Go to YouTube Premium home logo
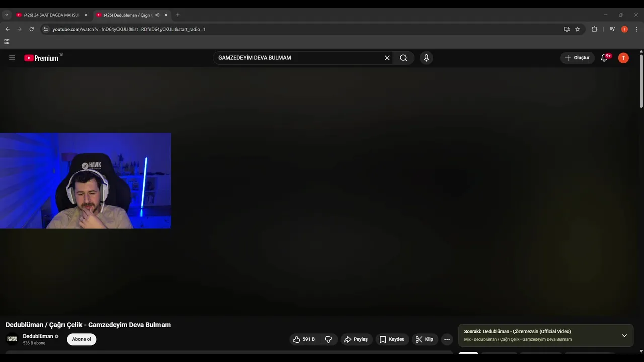This screenshot has height=362, width=644. point(41,58)
